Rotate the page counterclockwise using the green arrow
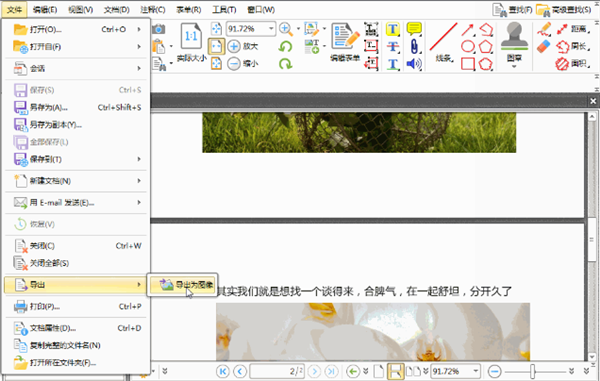Image resolution: width=600 pixels, height=381 pixels. [x=285, y=47]
